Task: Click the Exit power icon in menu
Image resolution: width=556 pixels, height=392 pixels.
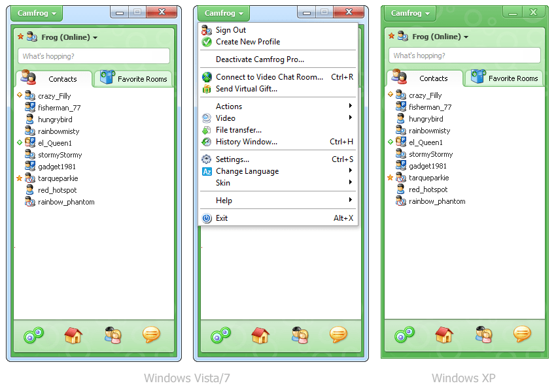Action: coord(207,218)
